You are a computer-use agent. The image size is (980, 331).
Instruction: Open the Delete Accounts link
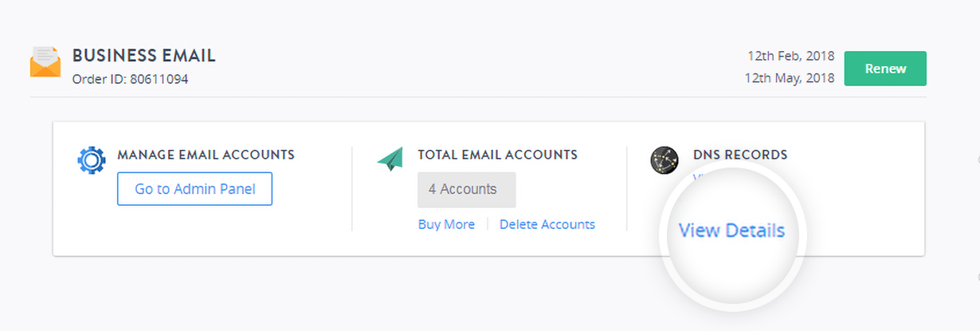[x=547, y=224]
